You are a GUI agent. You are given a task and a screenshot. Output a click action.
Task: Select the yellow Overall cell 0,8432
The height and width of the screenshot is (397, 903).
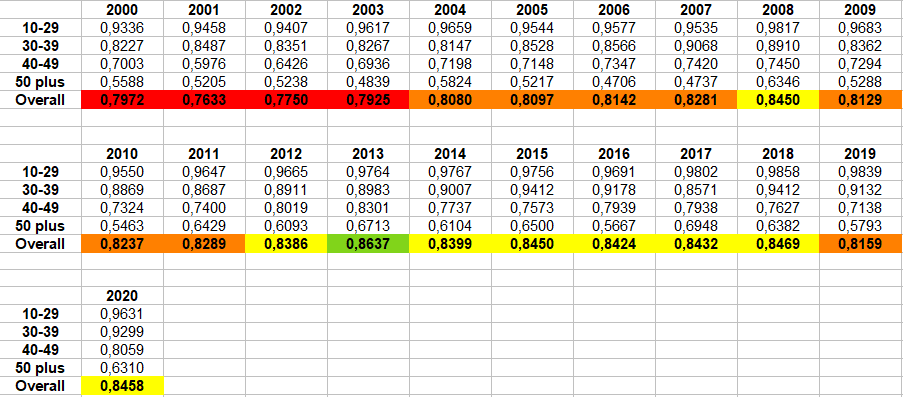(x=696, y=244)
